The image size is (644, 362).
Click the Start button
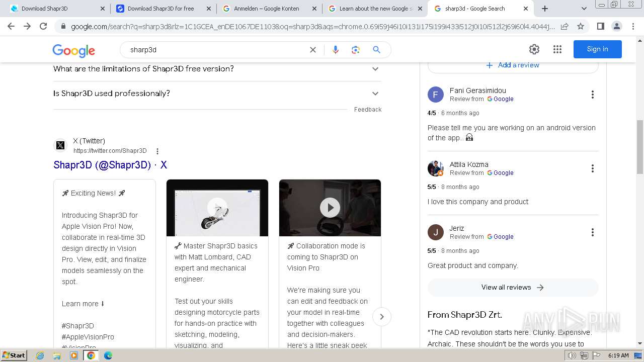(x=14, y=355)
